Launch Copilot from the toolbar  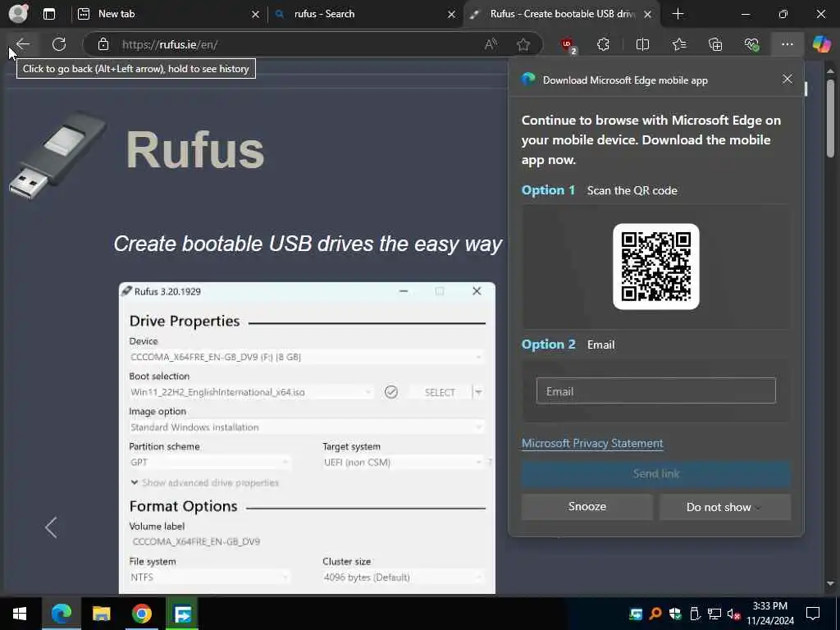(821, 44)
